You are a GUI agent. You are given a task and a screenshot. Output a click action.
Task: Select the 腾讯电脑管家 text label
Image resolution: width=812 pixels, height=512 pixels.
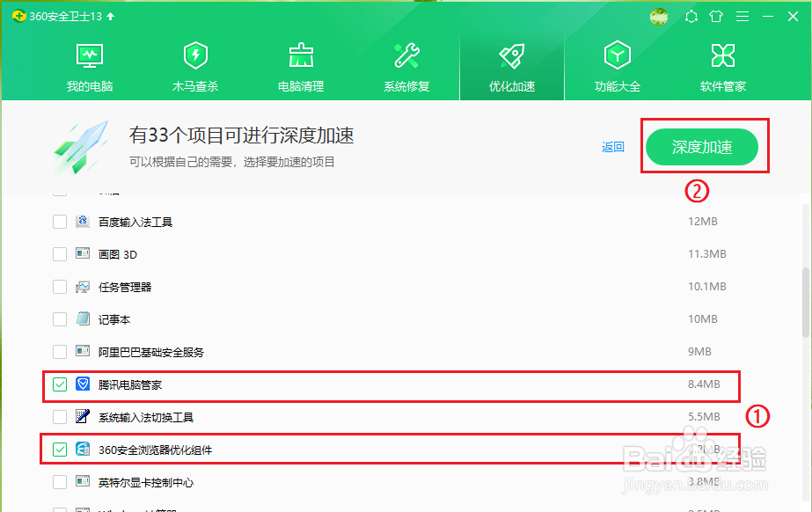[130, 385]
